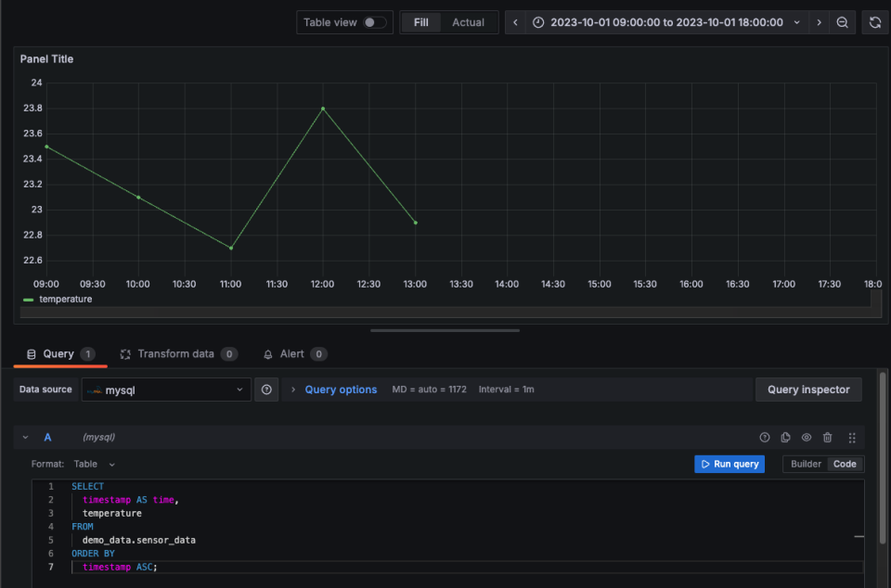Viewport: 891px width, 588px height.
Task: Switch the size toggle to Actual
Action: [468, 21]
